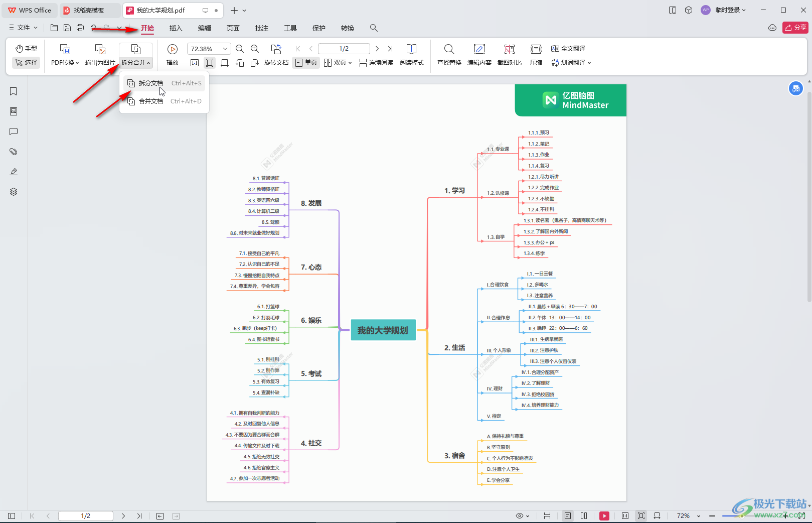Open the 划词翻译 dropdown
This screenshot has height=523, width=812.
coord(571,63)
